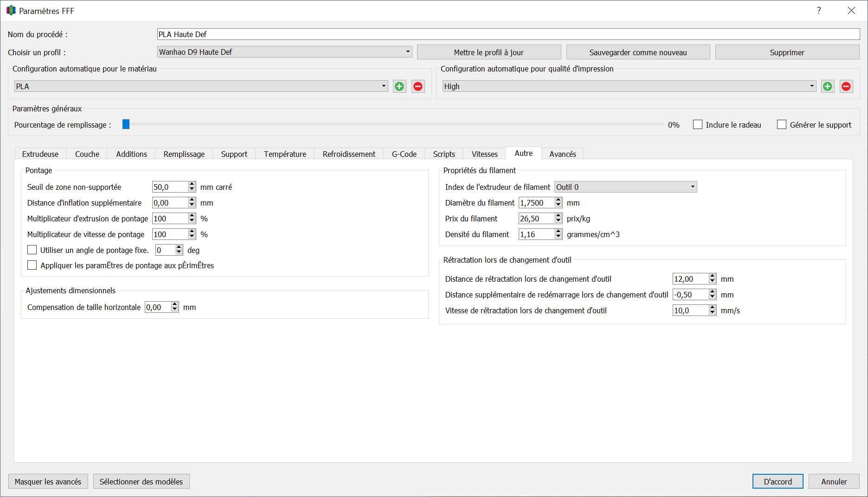Decrease Distance d'inflation supplémentaire with down arrow

[192, 206]
